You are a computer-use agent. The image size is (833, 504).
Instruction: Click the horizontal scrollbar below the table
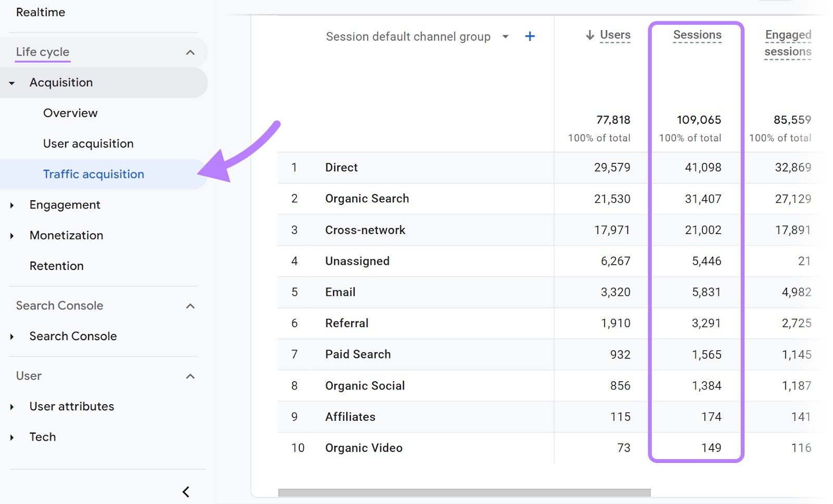click(x=463, y=490)
